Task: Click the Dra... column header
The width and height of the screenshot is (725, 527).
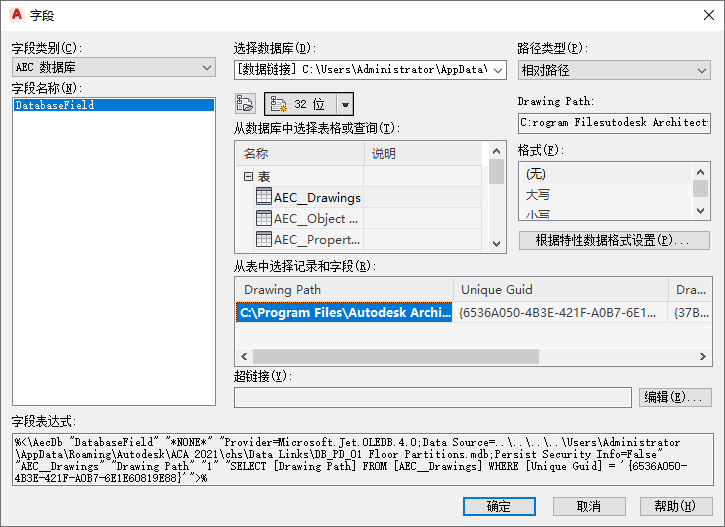Action: point(690,290)
